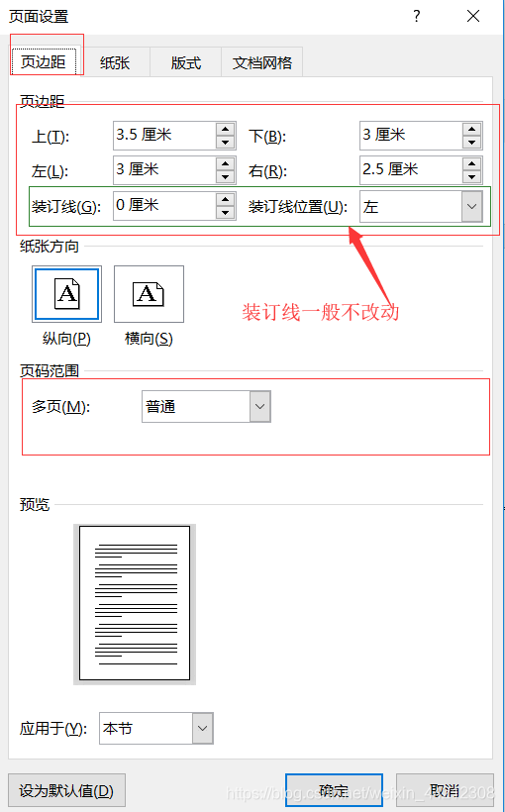Viewport: 505px width, 812px height.
Task: Click the 多页(M): label
Action: point(60,407)
